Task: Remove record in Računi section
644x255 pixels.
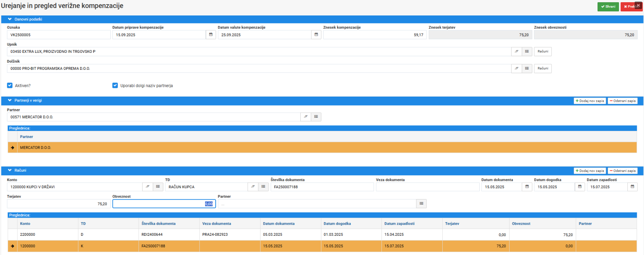Action: pyautogui.click(x=623, y=171)
